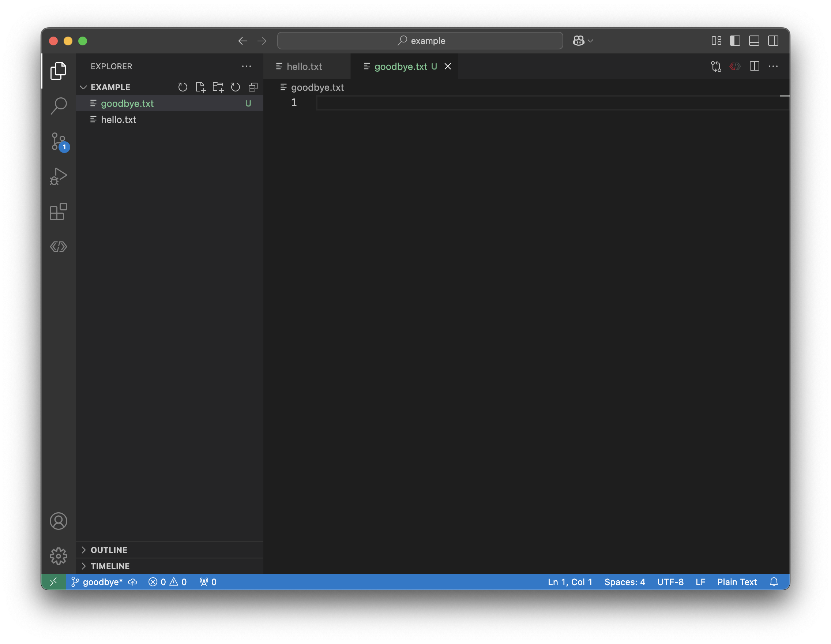Open notifications bell in status bar
Screen dimensions: 831x644
tap(774, 582)
